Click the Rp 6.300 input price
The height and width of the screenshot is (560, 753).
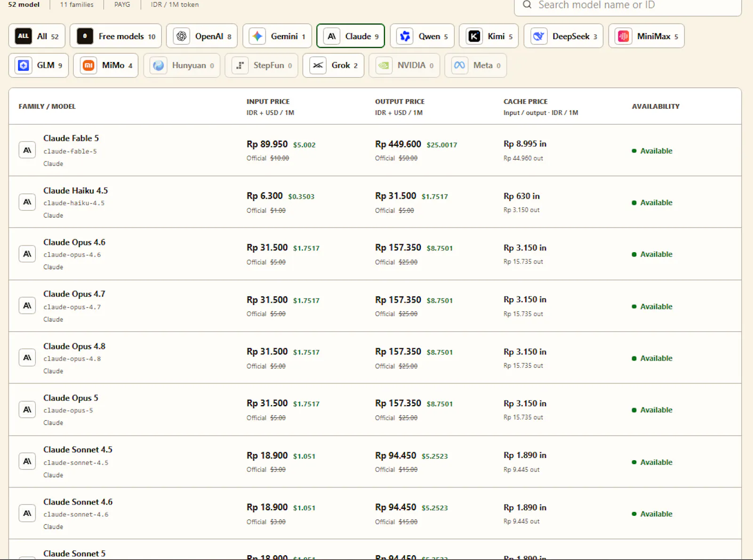[x=264, y=196]
